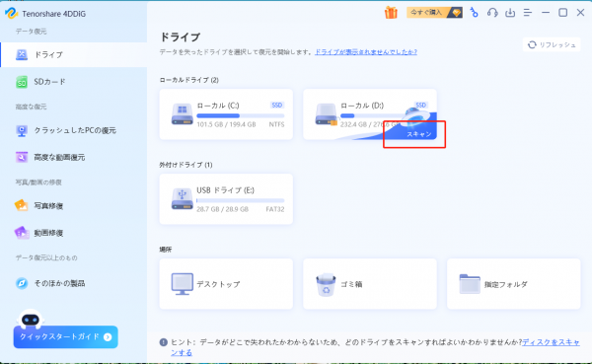Image resolution: width=592 pixels, height=364 pixels.
Task: Click the download tray icon
Action: [x=510, y=13]
